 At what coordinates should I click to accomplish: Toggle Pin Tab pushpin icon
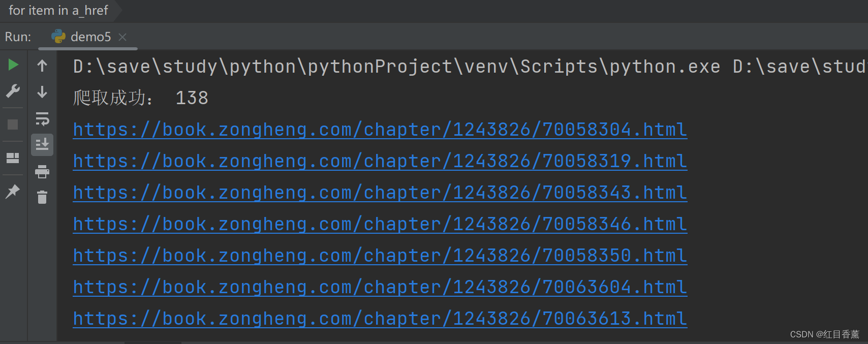[13, 191]
